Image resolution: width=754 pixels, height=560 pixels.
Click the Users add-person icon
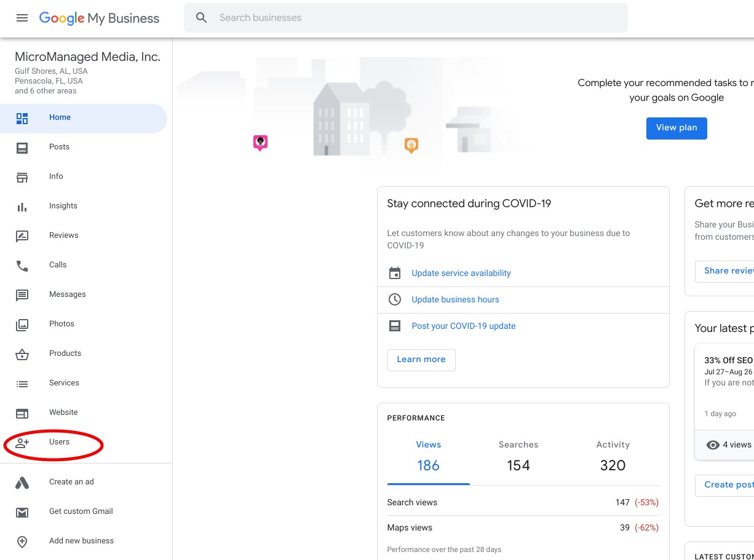click(22, 443)
